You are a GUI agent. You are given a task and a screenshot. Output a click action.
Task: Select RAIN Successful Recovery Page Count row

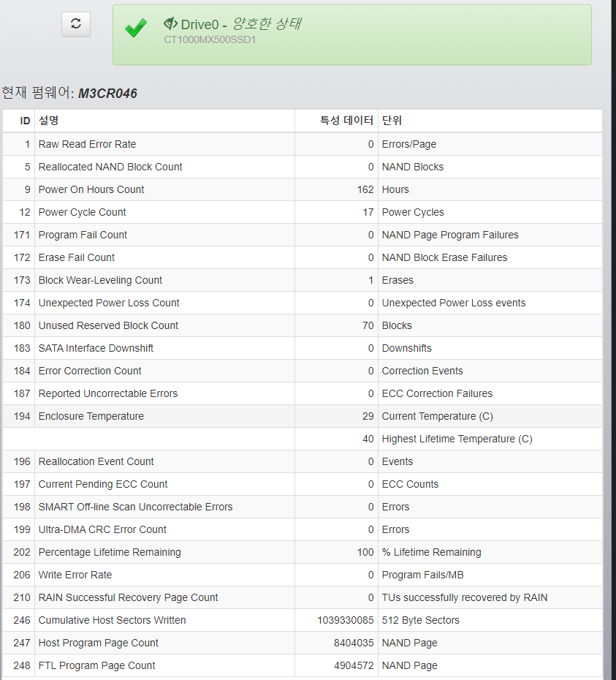302,597
